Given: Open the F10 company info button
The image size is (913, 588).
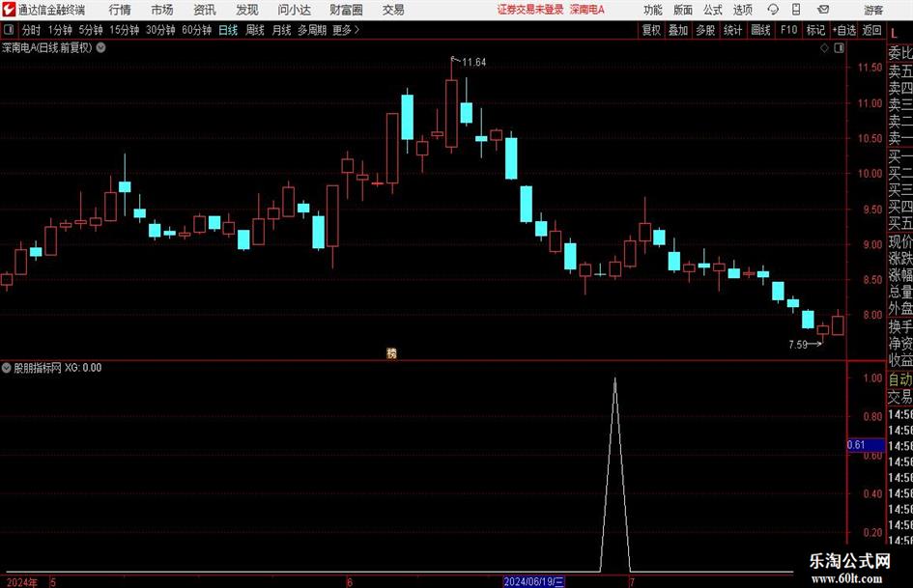Looking at the screenshot, I should point(788,30).
